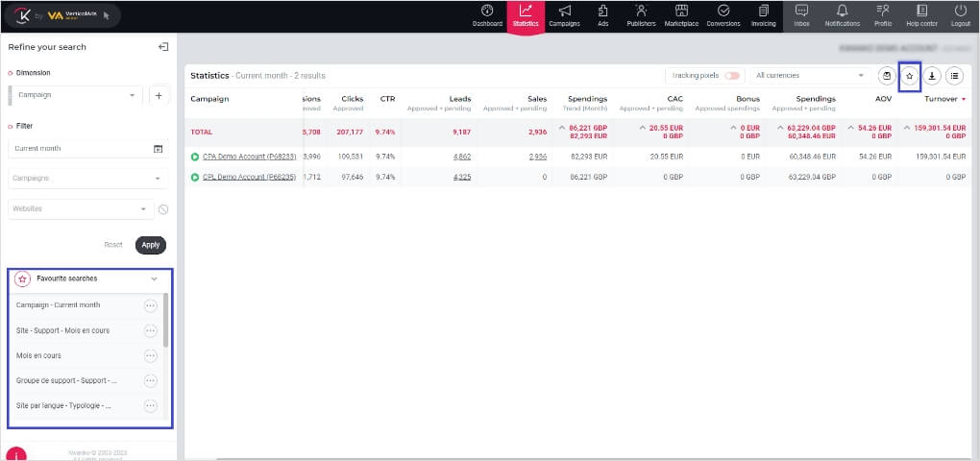Click the Logout power icon
This screenshot has height=461, width=980.
click(x=960, y=15)
